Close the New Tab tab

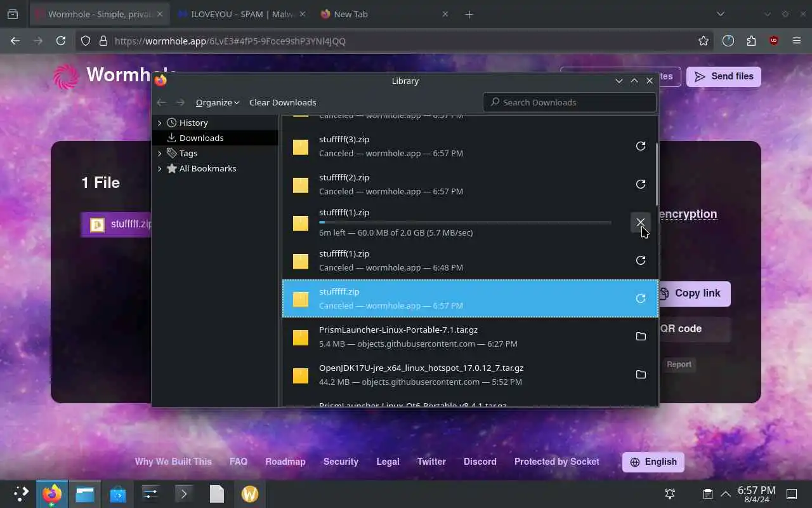click(x=445, y=14)
